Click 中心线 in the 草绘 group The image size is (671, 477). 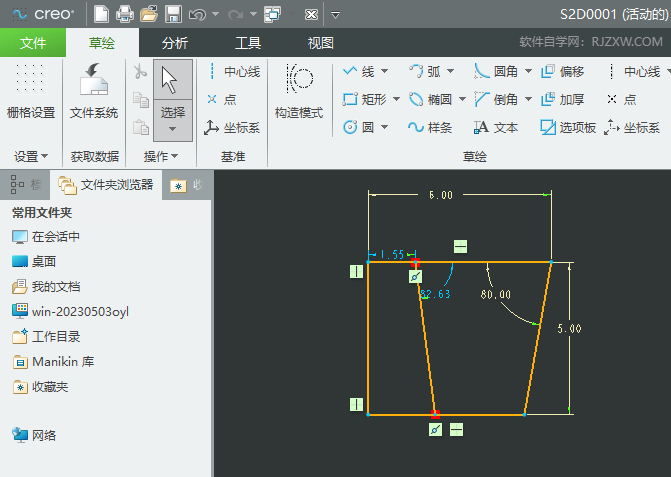635,71
